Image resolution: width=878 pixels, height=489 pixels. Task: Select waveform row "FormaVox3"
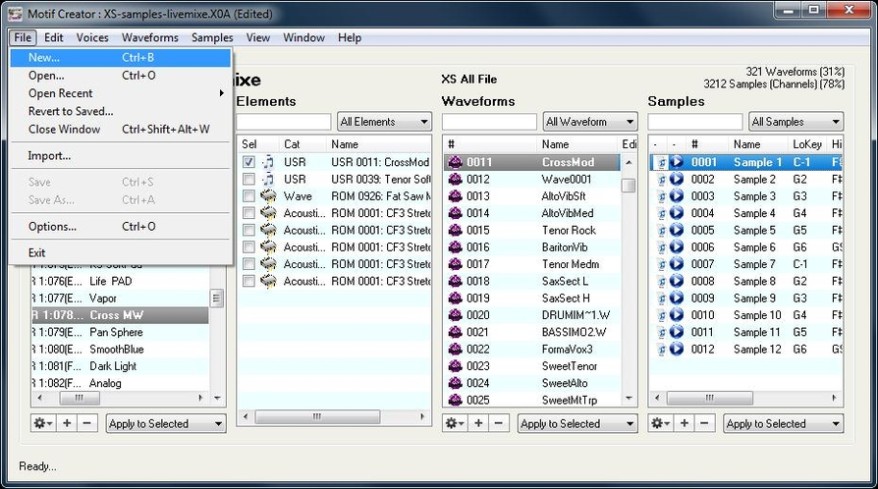coord(533,349)
